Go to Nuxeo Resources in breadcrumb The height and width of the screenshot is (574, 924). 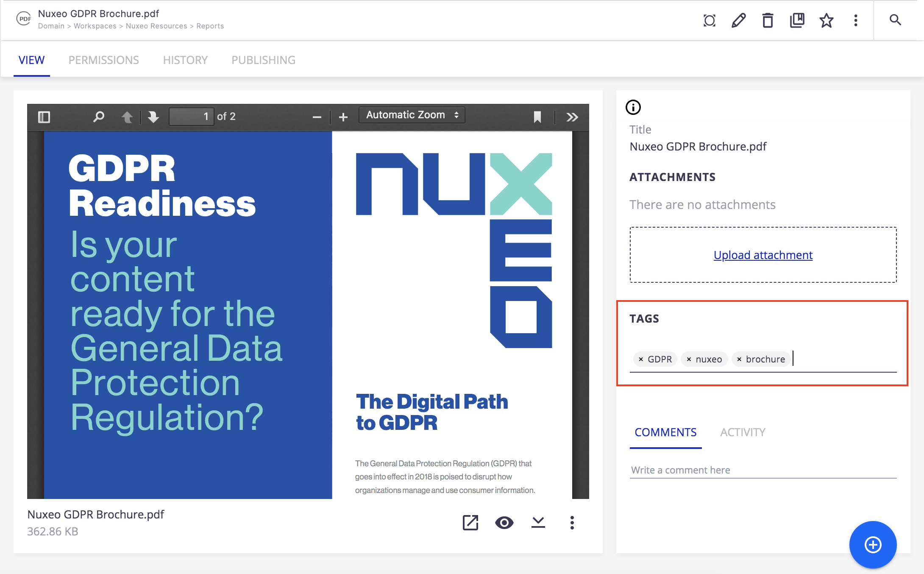[156, 26]
